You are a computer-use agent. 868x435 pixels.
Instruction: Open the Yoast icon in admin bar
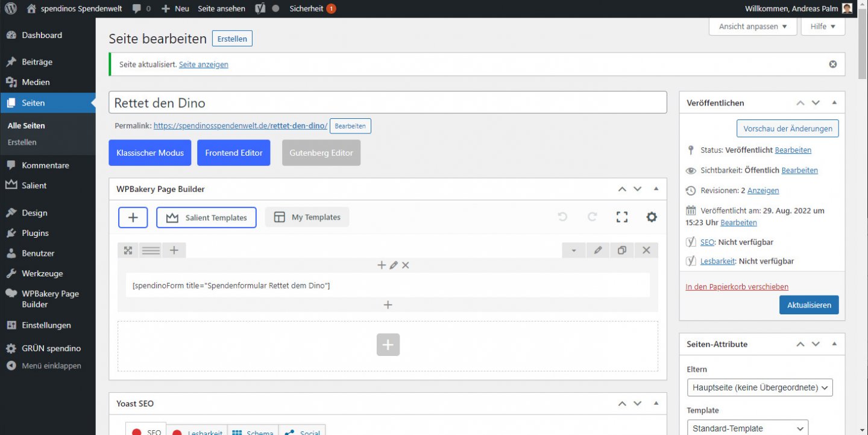point(260,8)
